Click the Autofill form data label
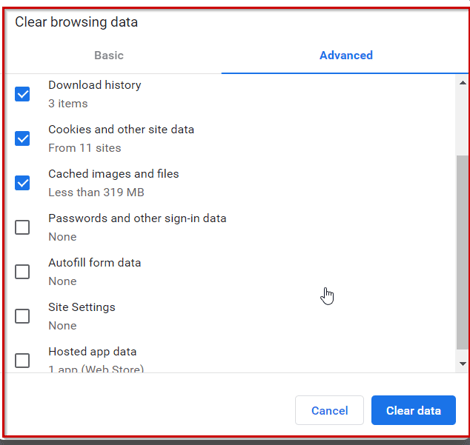The width and height of the screenshot is (470, 445). coord(95,263)
